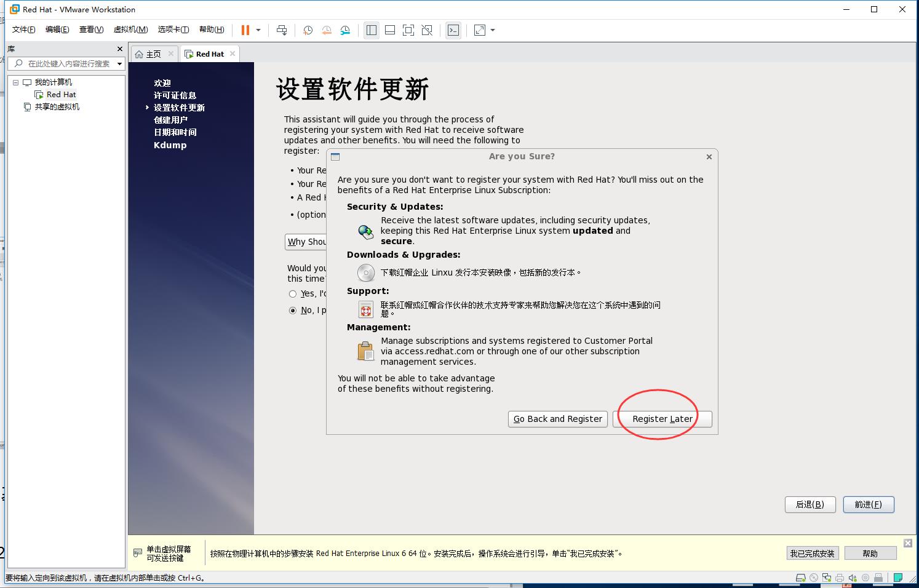This screenshot has width=919, height=588.
Task: Click the Support lifebuoy icon
Action: (x=366, y=309)
